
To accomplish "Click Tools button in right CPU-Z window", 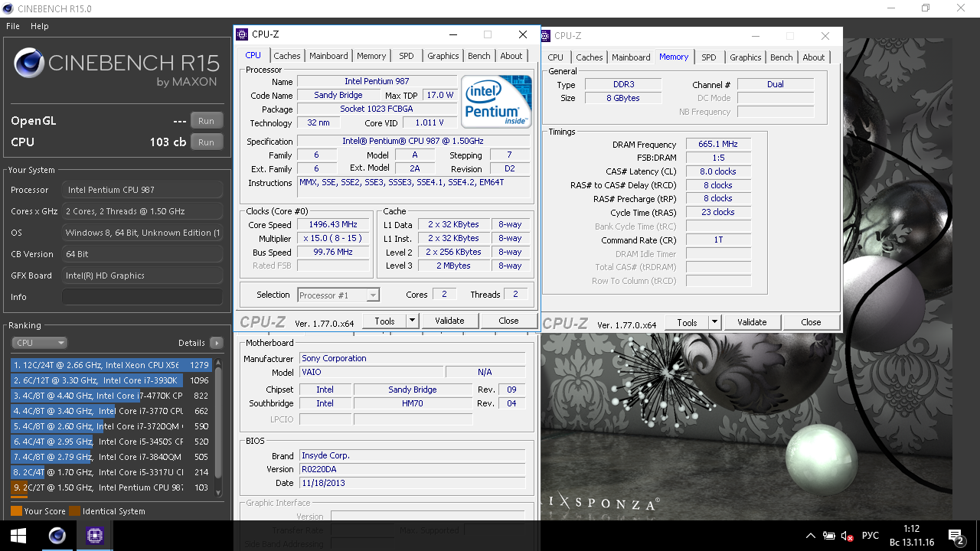I will [687, 322].
